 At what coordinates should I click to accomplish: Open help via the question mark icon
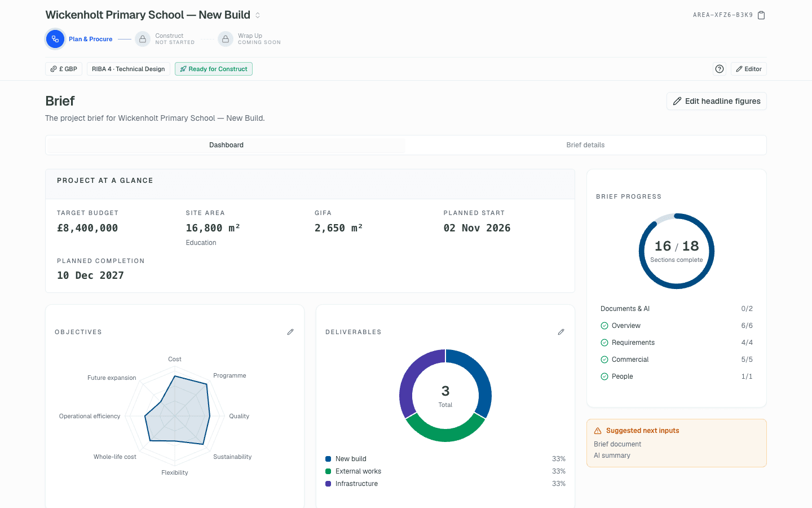click(720, 69)
